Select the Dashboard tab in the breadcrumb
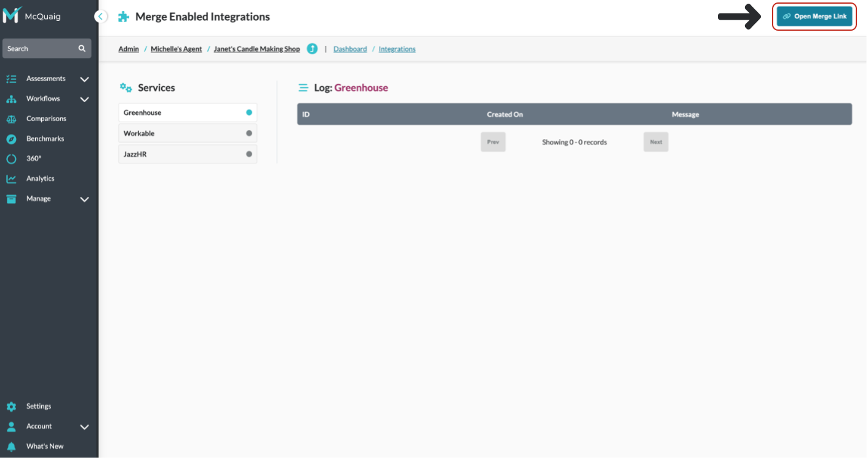Image resolution: width=868 pixels, height=458 pixels. [x=350, y=49]
